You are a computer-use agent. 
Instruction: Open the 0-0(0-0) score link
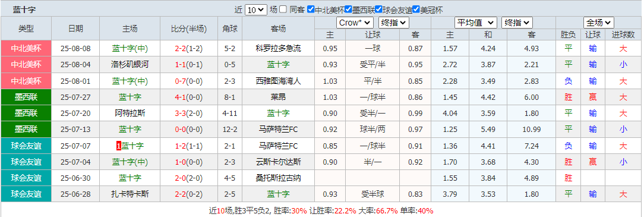(x=188, y=130)
